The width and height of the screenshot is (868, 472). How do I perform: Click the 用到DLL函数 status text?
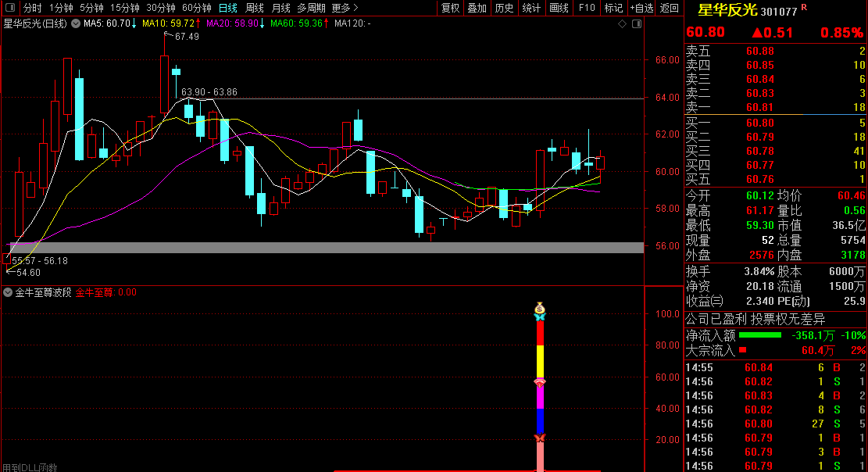coord(30,467)
